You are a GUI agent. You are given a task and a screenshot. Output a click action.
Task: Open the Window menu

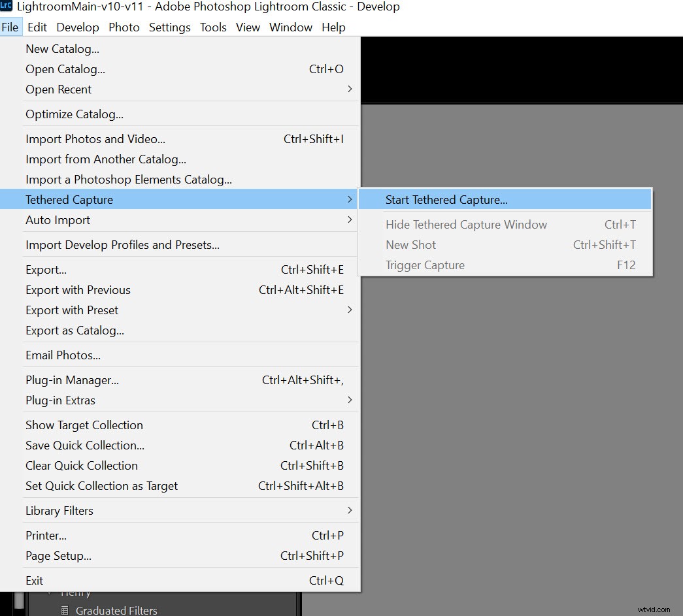[291, 27]
